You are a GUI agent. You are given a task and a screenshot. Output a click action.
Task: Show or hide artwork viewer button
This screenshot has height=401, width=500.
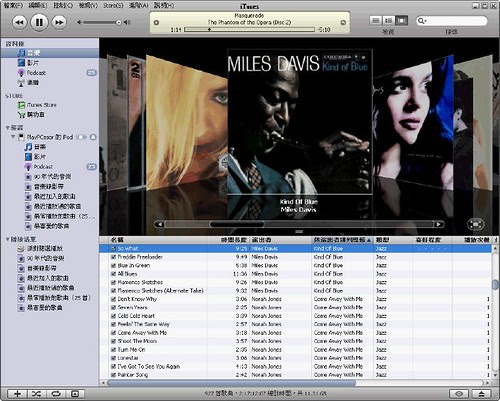(75, 394)
